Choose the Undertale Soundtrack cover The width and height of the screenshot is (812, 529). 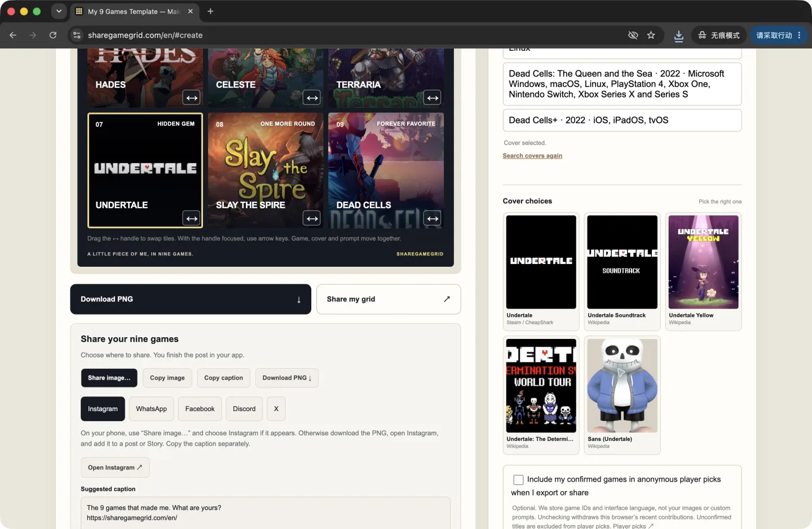click(x=623, y=271)
